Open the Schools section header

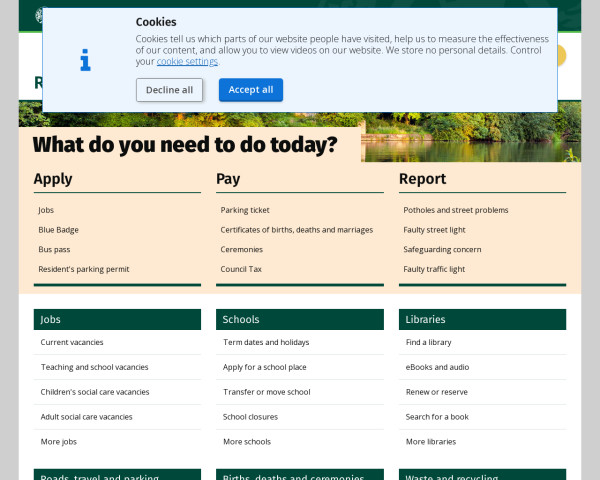pos(241,320)
